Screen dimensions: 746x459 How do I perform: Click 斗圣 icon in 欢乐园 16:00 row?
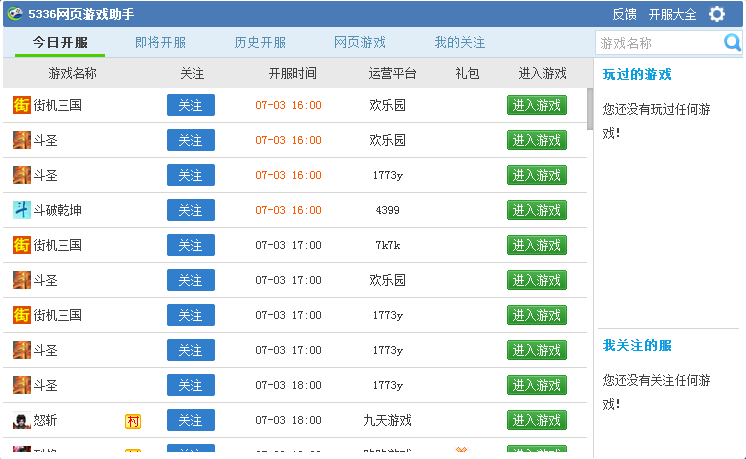pos(21,140)
